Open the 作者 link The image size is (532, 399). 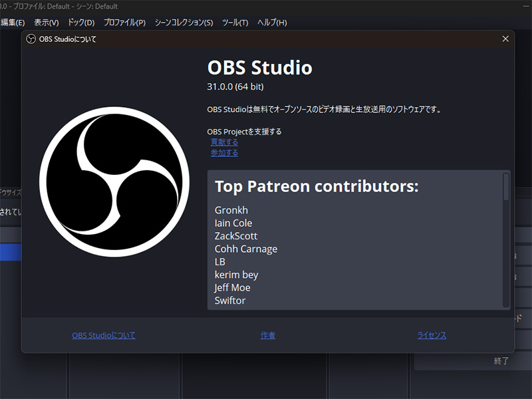tap(268, 335)
